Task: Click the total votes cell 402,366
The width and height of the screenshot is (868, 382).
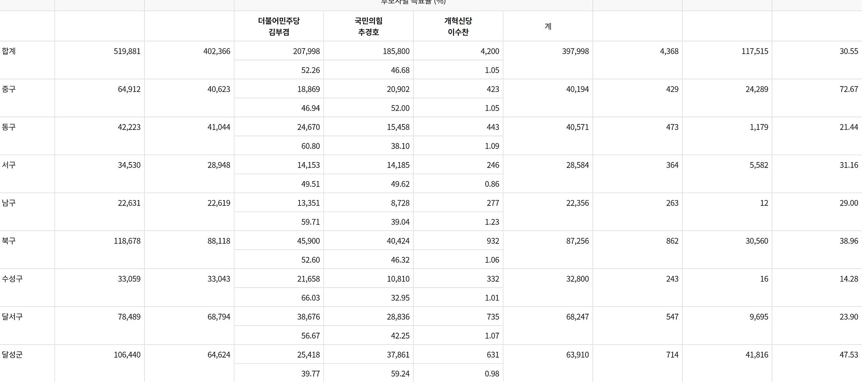Action: (x=217, y=52)
